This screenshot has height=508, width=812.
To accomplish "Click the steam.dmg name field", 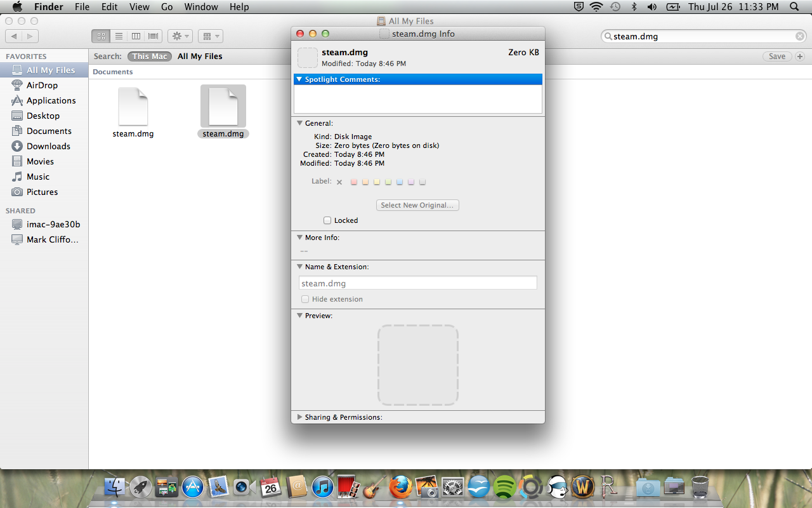I will point(418,283).
